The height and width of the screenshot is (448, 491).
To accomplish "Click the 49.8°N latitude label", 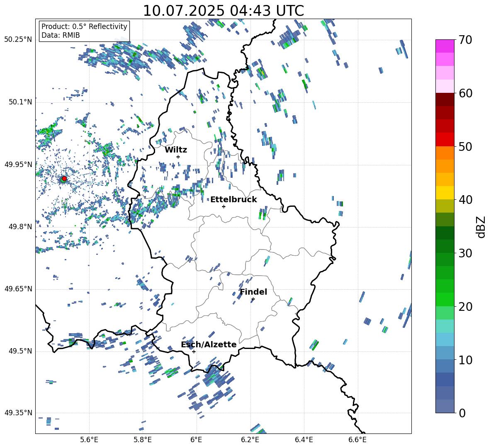I will coord(20,227).
